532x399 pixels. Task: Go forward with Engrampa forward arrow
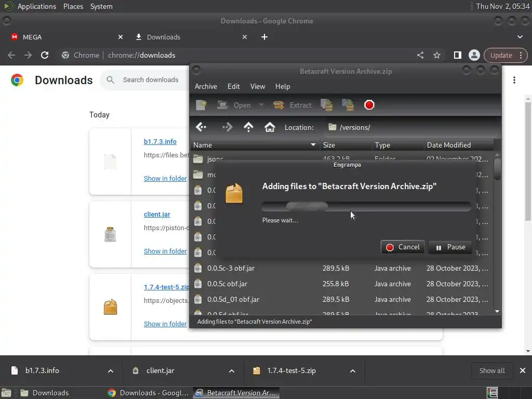click(x=227, y=127)
